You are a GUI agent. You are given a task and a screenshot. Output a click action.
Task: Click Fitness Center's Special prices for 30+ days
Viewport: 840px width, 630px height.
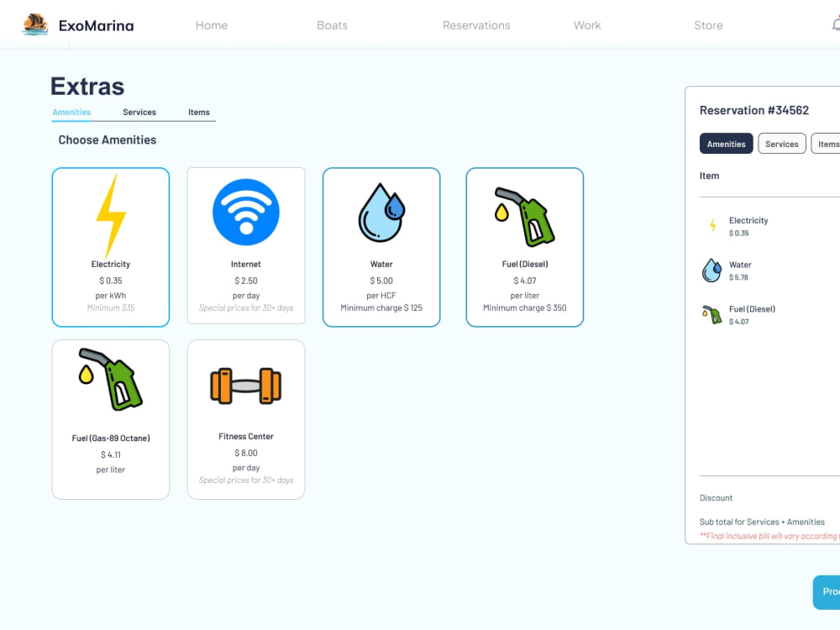[246, 480]
